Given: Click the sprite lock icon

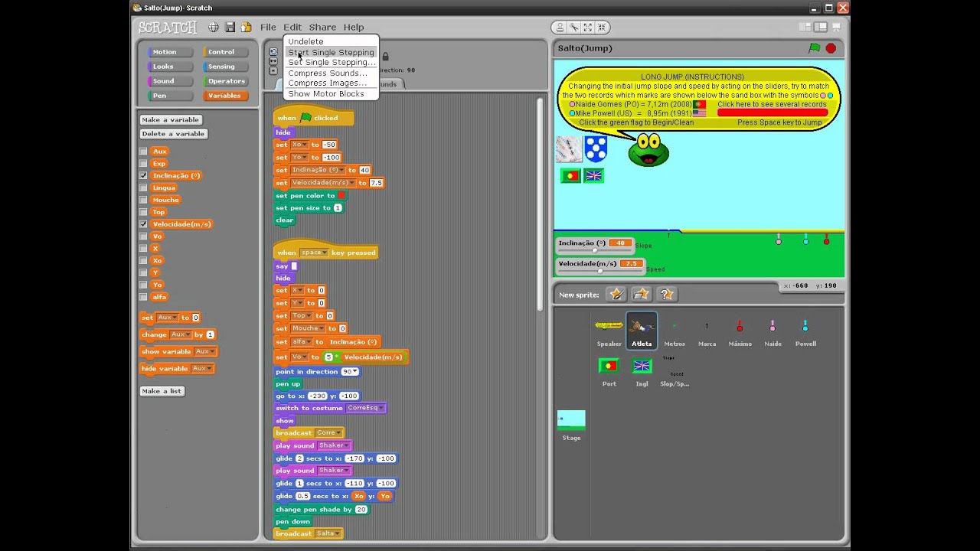Looking at the screenshot, I should pos(385,57).
